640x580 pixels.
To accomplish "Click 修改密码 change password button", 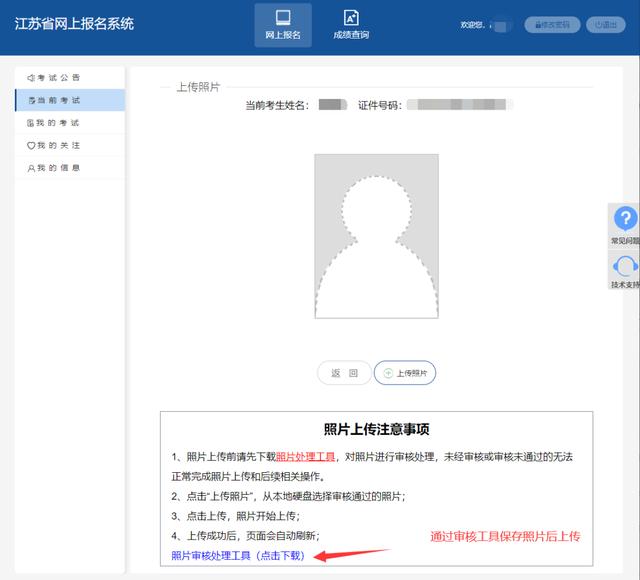I will click(x=552, y=25).
